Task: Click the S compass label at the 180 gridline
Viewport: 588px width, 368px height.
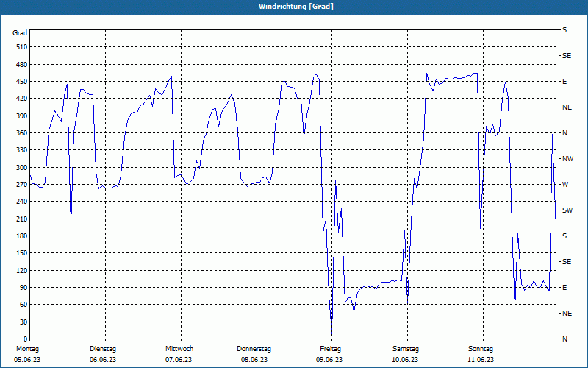Action: point(564,236)
